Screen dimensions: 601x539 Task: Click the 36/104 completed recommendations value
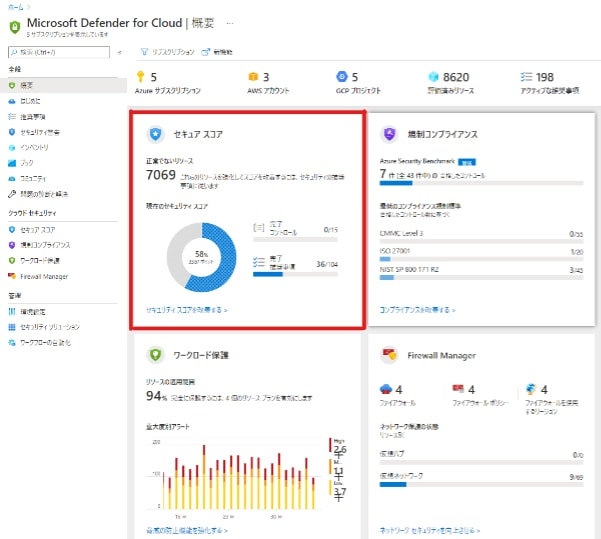tap(327, 264)
